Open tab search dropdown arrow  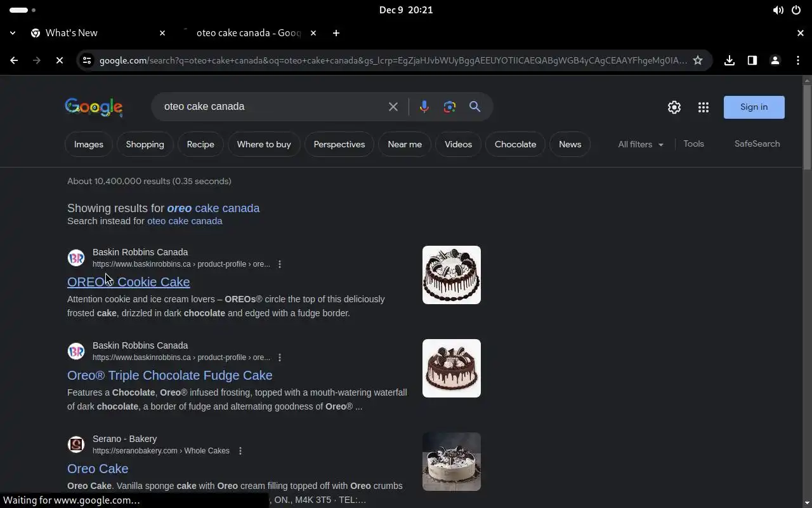[x=13, y=33]
